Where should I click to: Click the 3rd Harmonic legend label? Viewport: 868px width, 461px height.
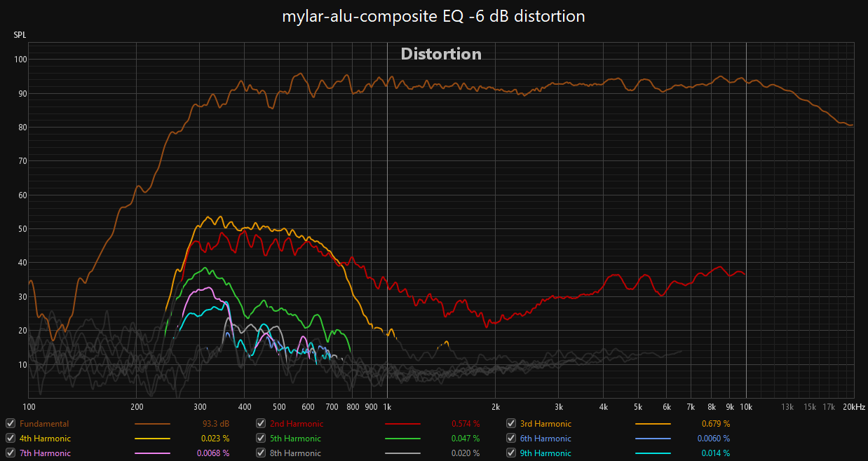(545, 424)
